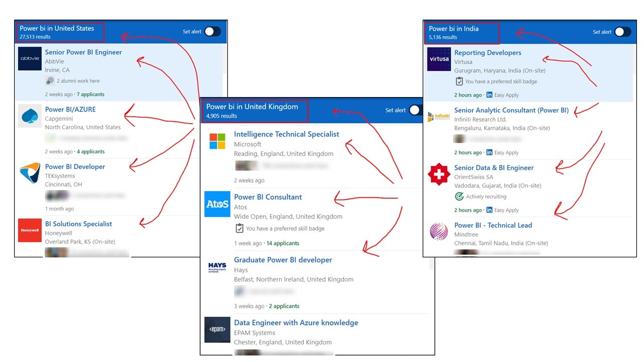Image resolution: width=644 pixels, height=362 pixels.
Task: Open Data Engineer with Azure knowledge job
Action: click(296, 323)
